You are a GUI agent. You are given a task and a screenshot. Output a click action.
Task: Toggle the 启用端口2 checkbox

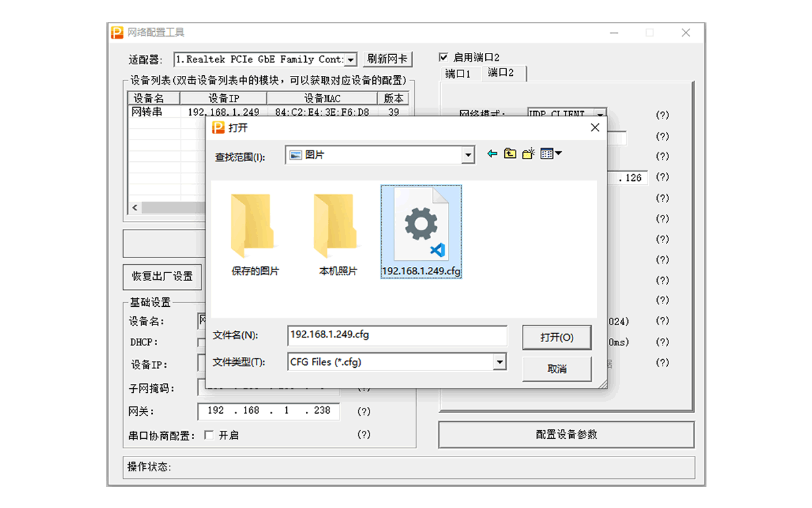click(444, 58)
